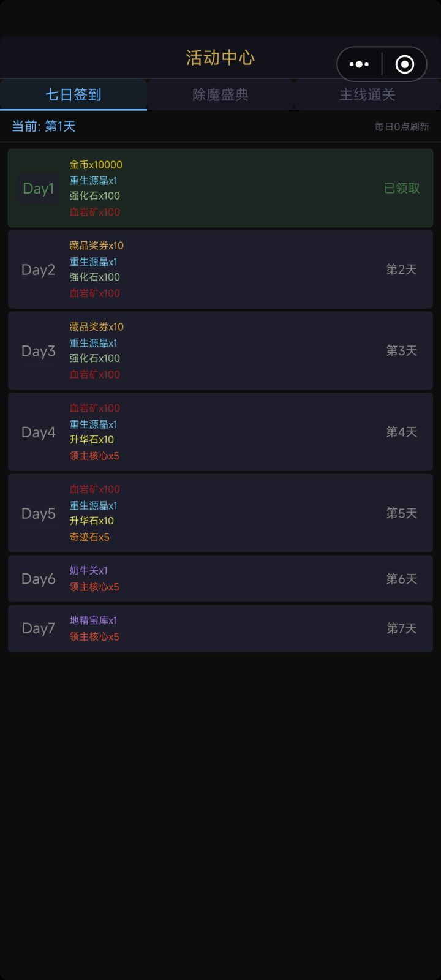The image size is (441, 980).
Task: Click the 第7天 reward button
Action: pos(401,628)
